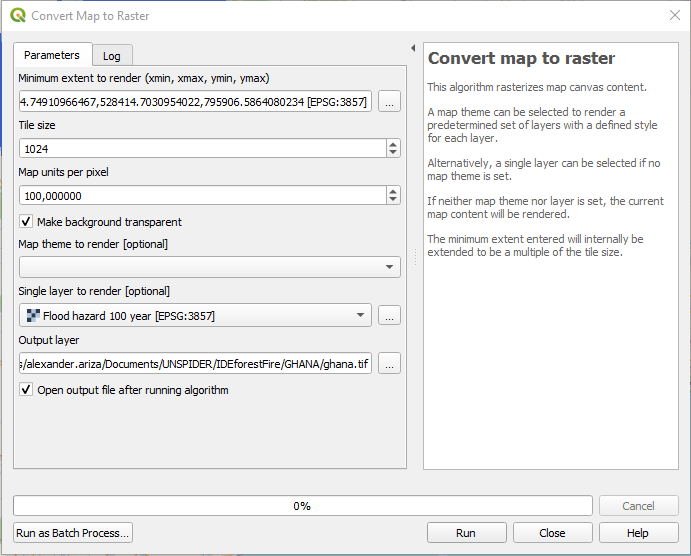Screen dimensions: 691x556
Task: Click the Output layer path field
Action: 195,364
